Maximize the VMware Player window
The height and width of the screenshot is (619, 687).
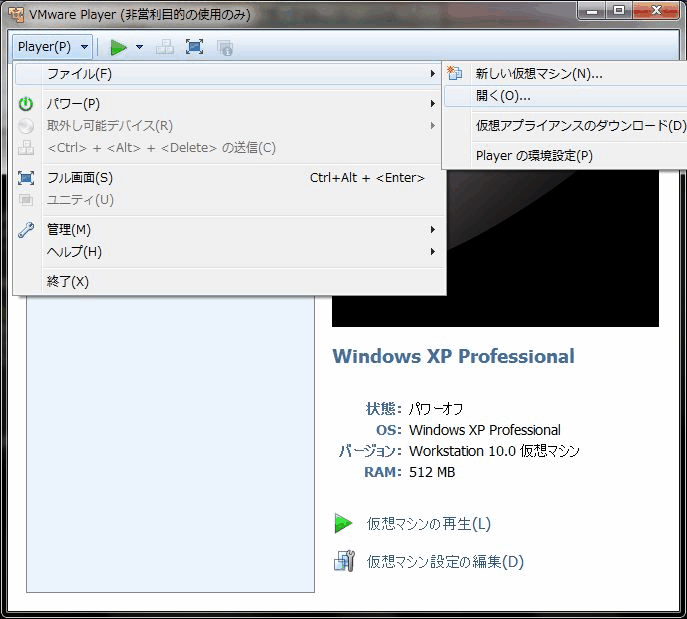coord(619,11)
